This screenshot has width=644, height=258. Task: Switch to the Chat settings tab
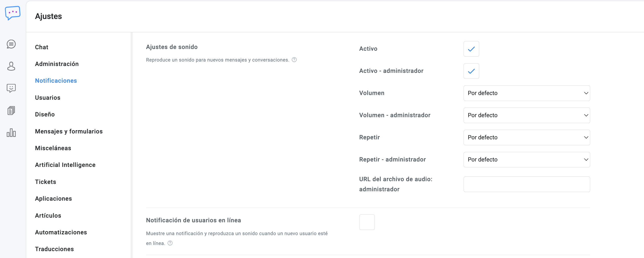[x=41, y=47]
